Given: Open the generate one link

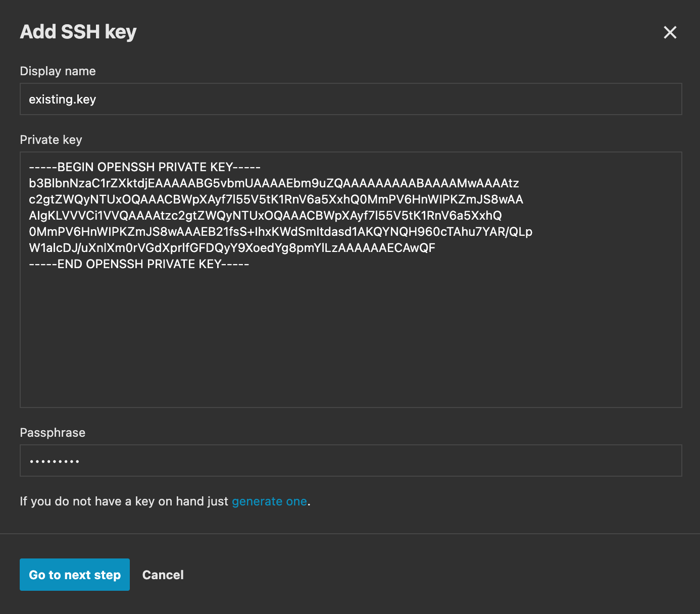Looking at the screenshot, I should (269, 501).
